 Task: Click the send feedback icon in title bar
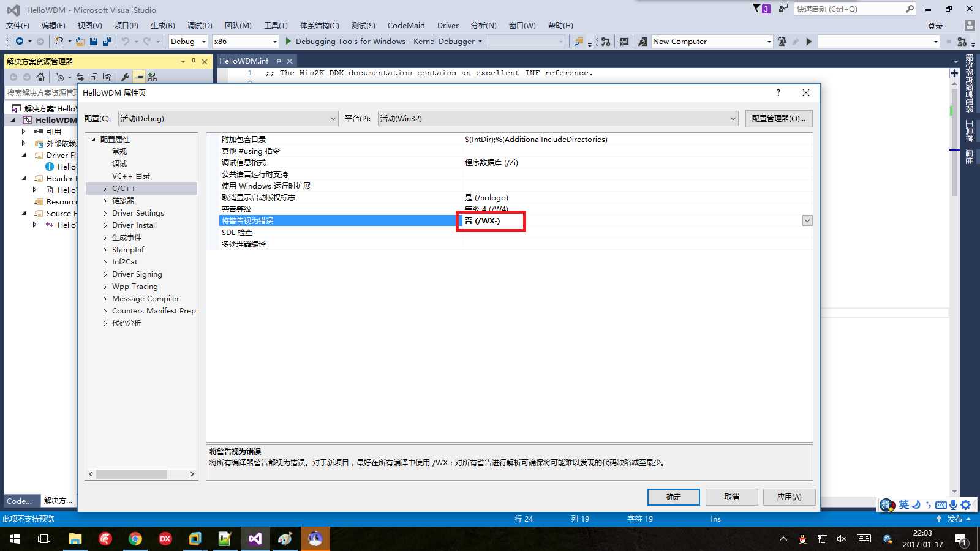pos(783,9)
